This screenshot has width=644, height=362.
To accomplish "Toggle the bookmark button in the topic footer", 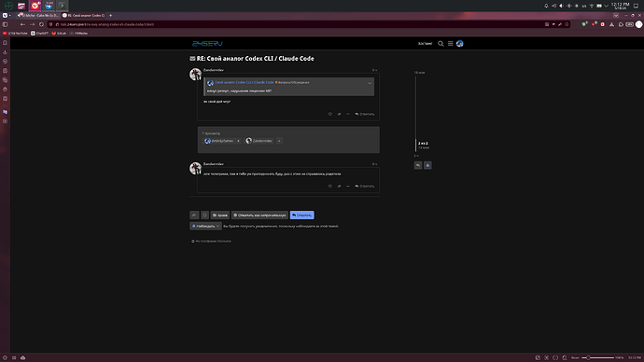I will [x=204, y=216].
